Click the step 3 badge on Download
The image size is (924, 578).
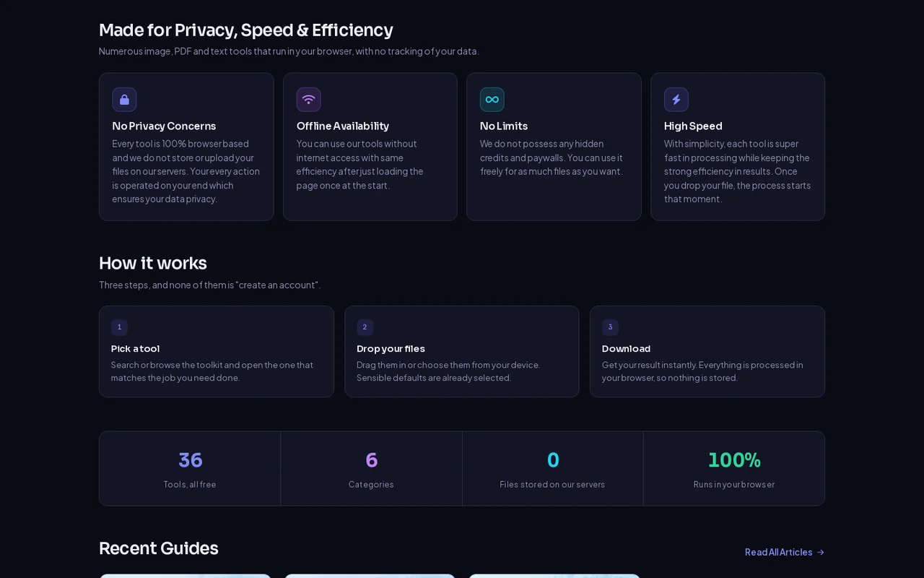coord(610,327)
